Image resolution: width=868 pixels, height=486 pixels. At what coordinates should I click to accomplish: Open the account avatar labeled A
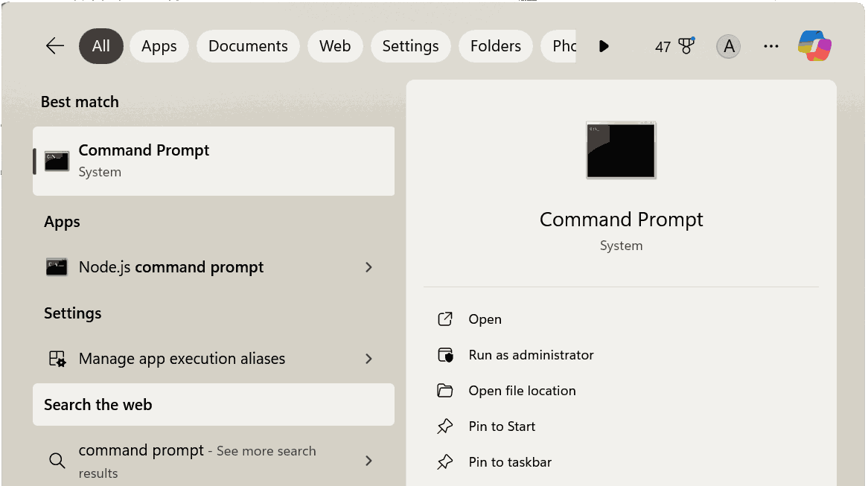pyautogui.click(x=729, y=46)
